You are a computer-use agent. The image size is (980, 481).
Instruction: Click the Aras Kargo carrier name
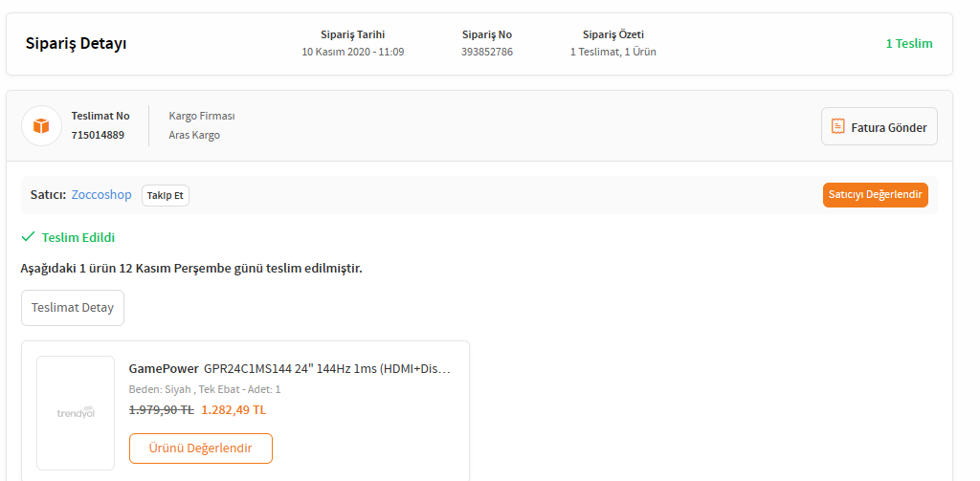click(x=194, y=135)
